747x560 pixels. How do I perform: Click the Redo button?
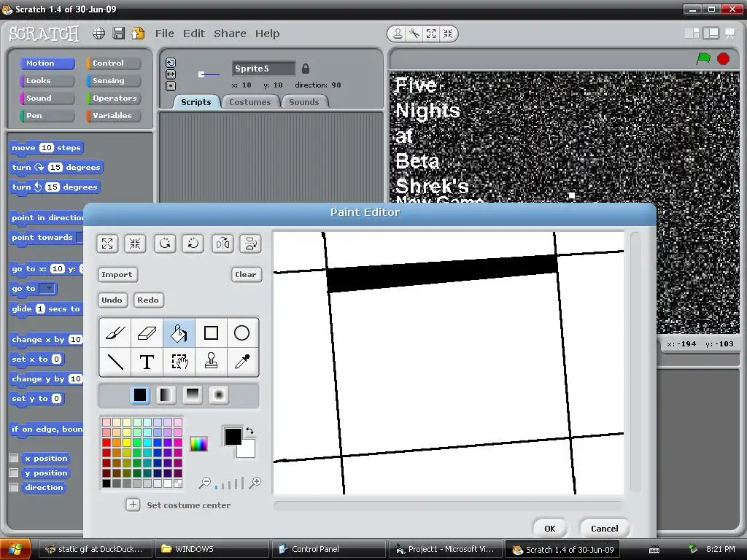(148, 300)
